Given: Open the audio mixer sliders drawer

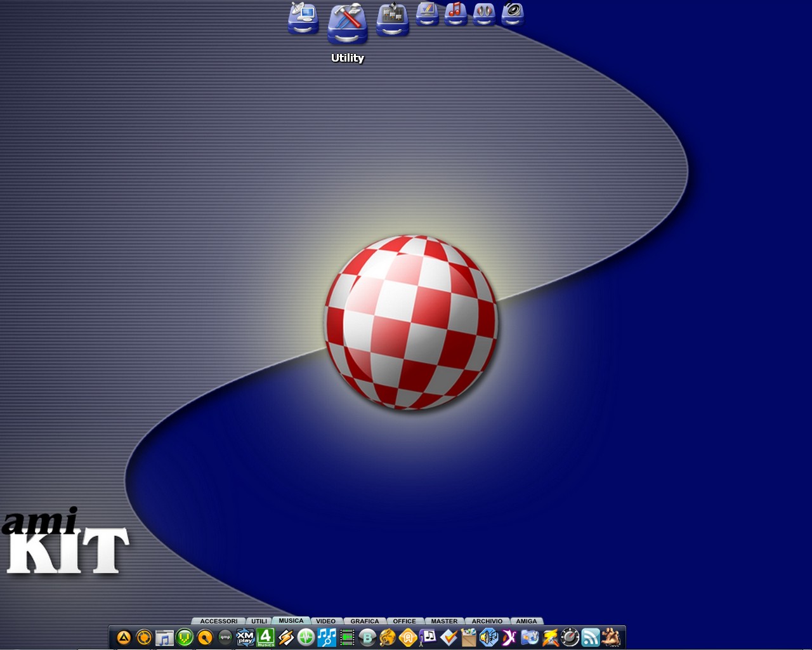Looking at the screenshot, I should pos(392,20).
